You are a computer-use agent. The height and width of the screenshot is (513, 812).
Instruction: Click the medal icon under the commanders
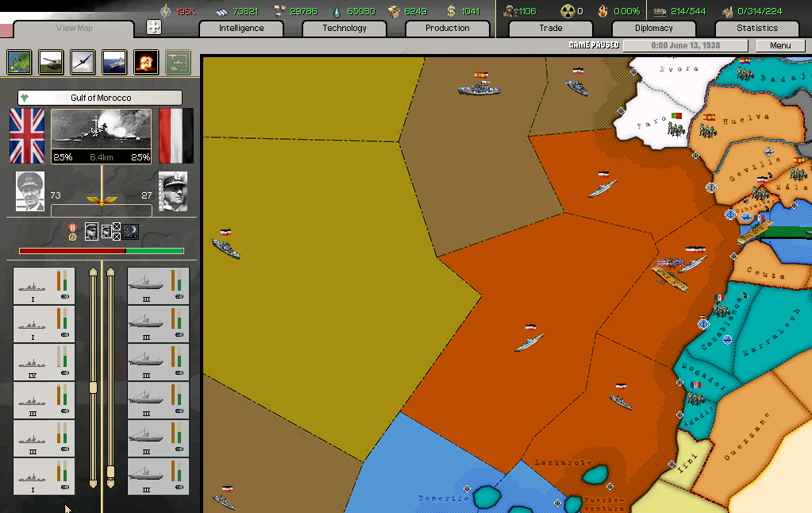73,231
